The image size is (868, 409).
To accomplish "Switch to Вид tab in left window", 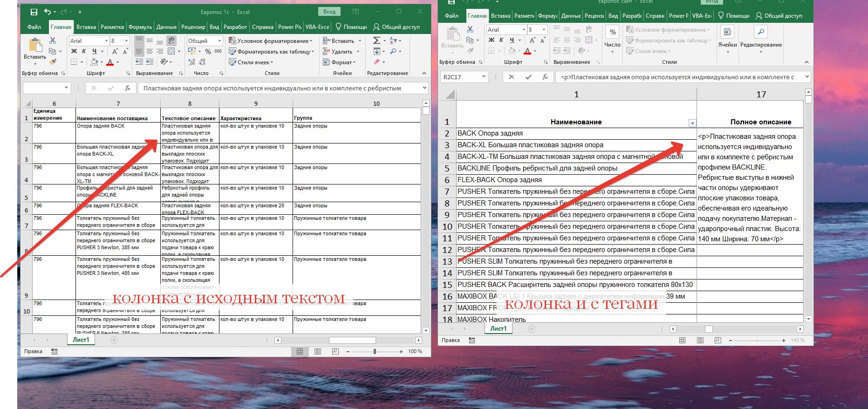I will (x=214, y=27).
